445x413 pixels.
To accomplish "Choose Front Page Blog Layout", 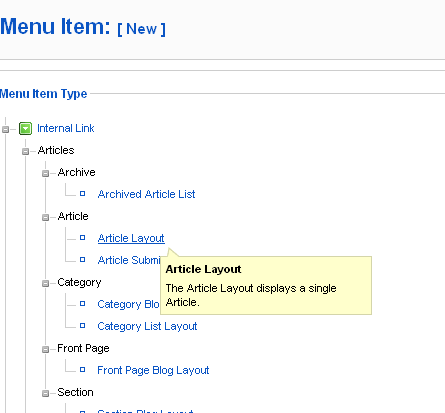I will click(153, 370).
